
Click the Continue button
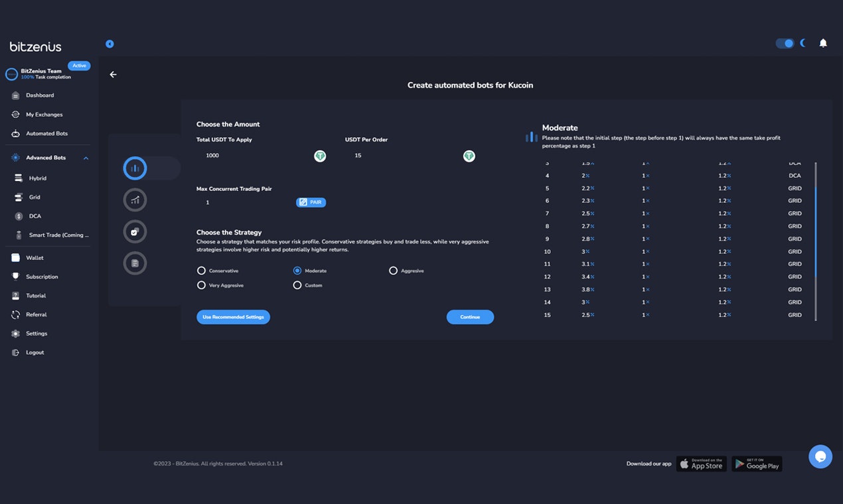coord(470,317)
